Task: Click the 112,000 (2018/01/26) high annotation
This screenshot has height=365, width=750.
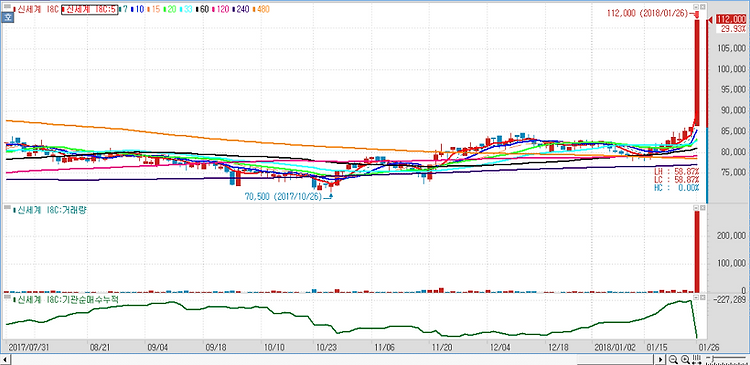Action: click(x=649, y=14)
